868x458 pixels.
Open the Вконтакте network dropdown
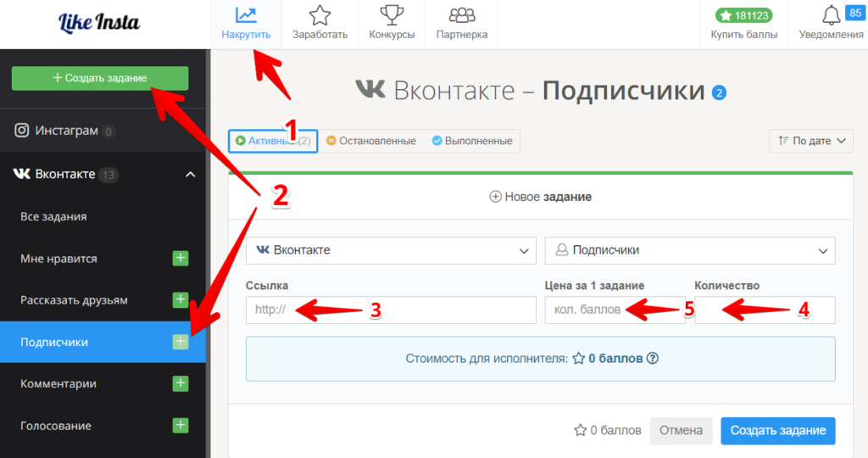click(x=391, y=250)
